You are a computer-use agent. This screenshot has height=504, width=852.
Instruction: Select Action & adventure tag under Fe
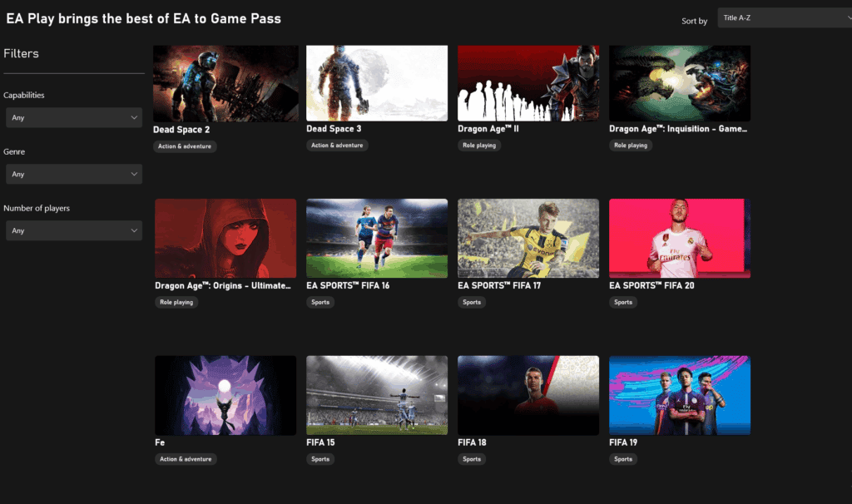[186, 459]
